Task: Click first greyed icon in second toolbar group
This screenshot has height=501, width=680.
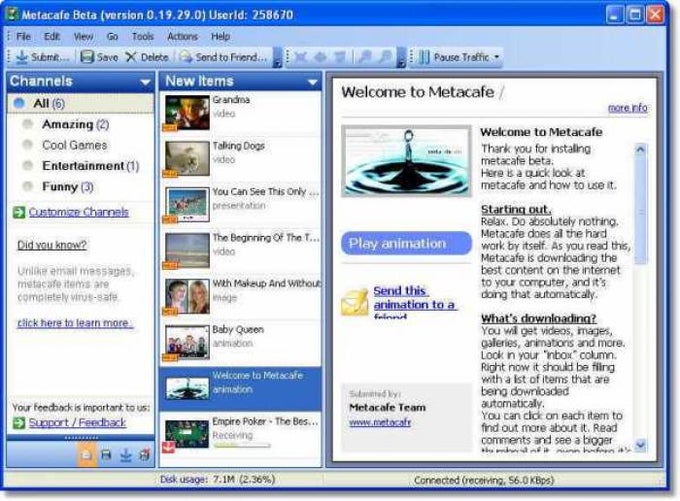Action: coord(301,57)
